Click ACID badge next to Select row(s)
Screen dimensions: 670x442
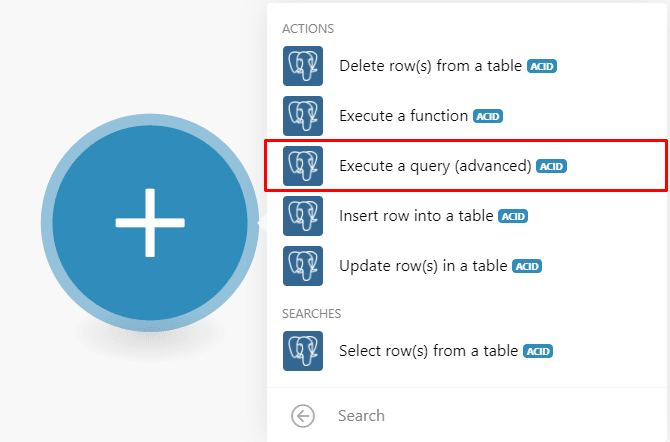(539, 352)
